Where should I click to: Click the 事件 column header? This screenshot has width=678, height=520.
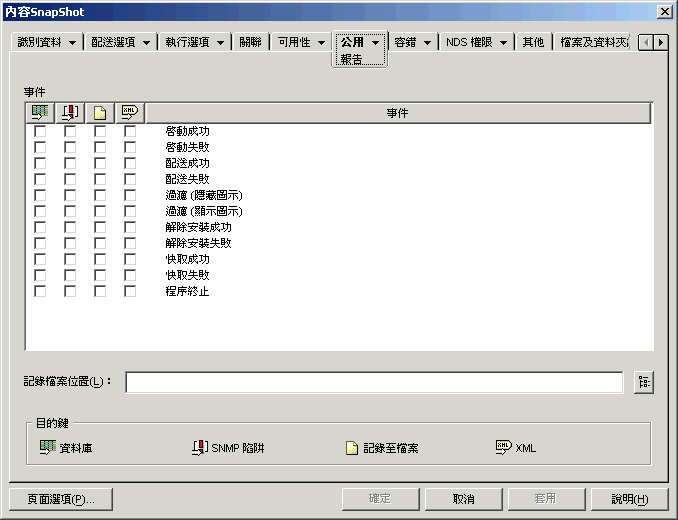398,113
